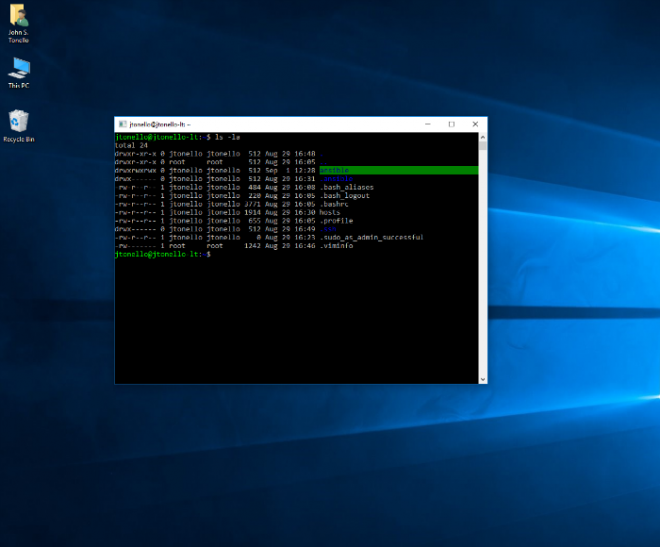
Task: Select the This PC desktop icon
Action: tap(19, 73)
